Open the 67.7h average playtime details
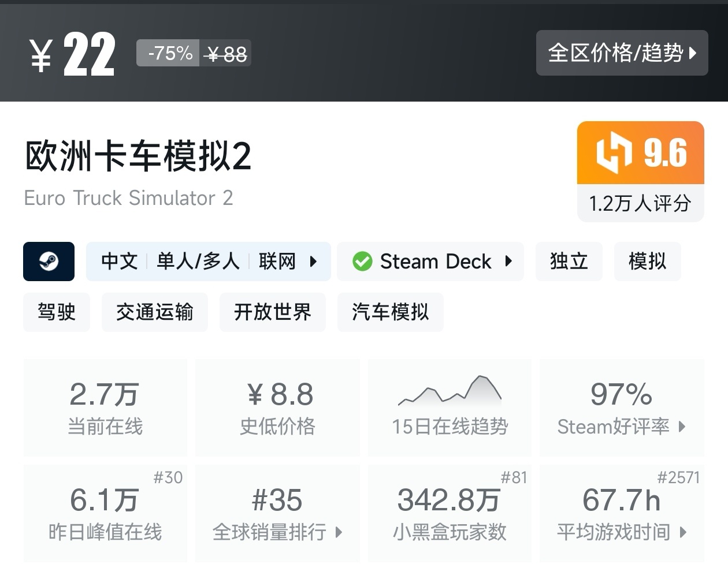The height and width of the screenshot is (564, 728). tap(622, 513)
